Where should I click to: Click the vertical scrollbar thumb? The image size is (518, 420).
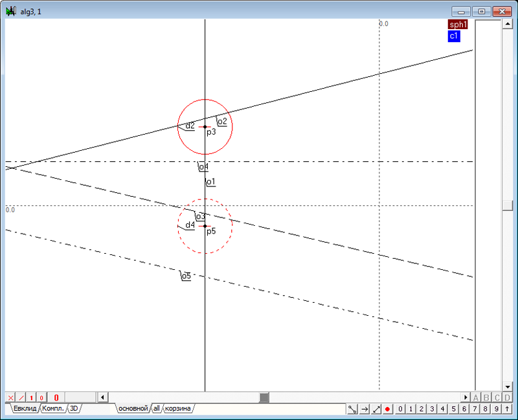507,206
